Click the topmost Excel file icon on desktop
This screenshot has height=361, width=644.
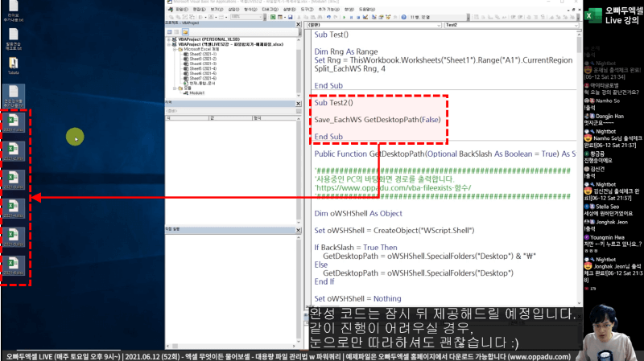(13, 121)
